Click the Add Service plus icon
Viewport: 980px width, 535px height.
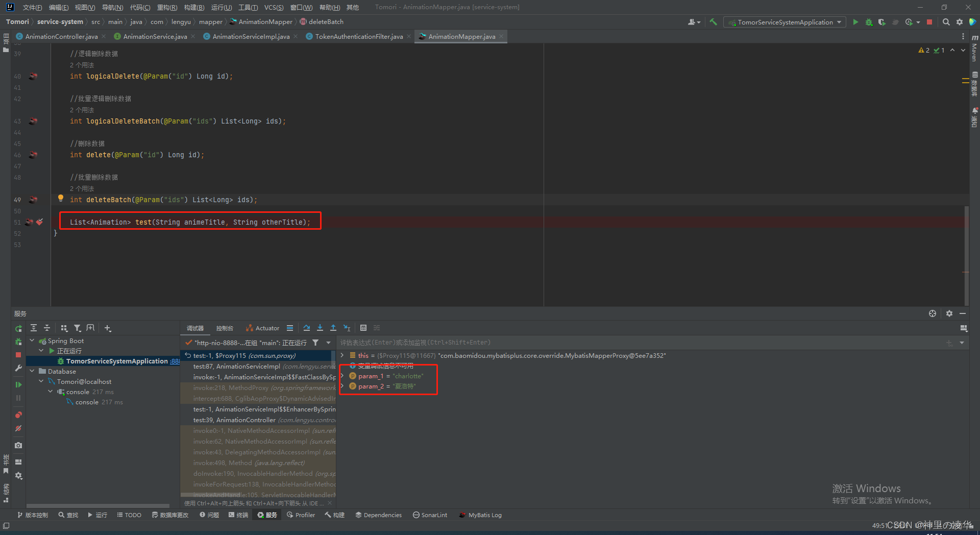[108, 328]
